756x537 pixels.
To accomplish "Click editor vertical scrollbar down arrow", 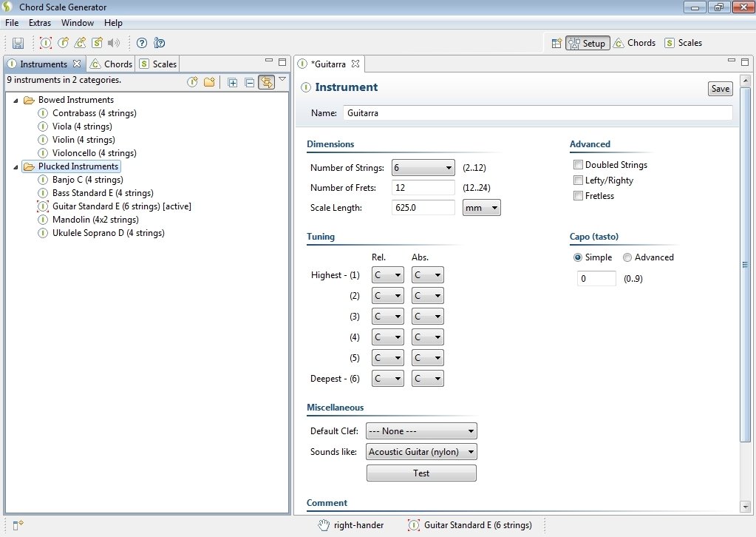I will [x=746, y=507].
